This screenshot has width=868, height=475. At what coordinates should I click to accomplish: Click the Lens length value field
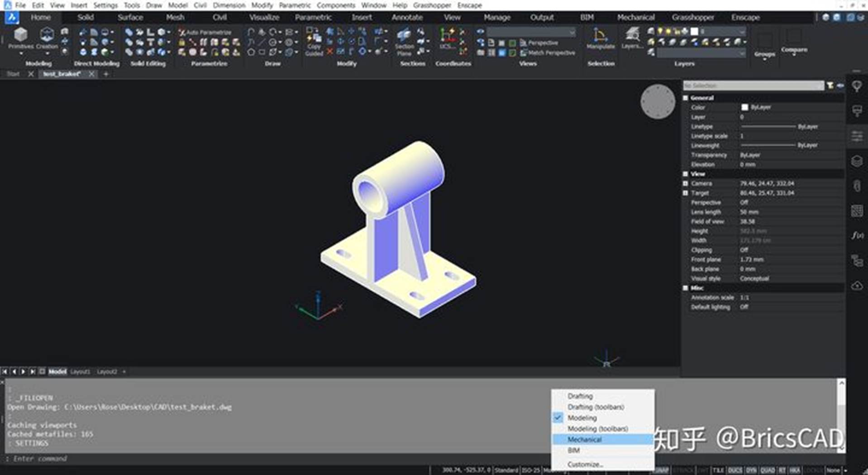tap(791, 212)
